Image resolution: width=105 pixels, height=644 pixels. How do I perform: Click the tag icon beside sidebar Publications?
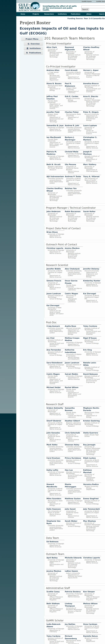pos(27,53)
